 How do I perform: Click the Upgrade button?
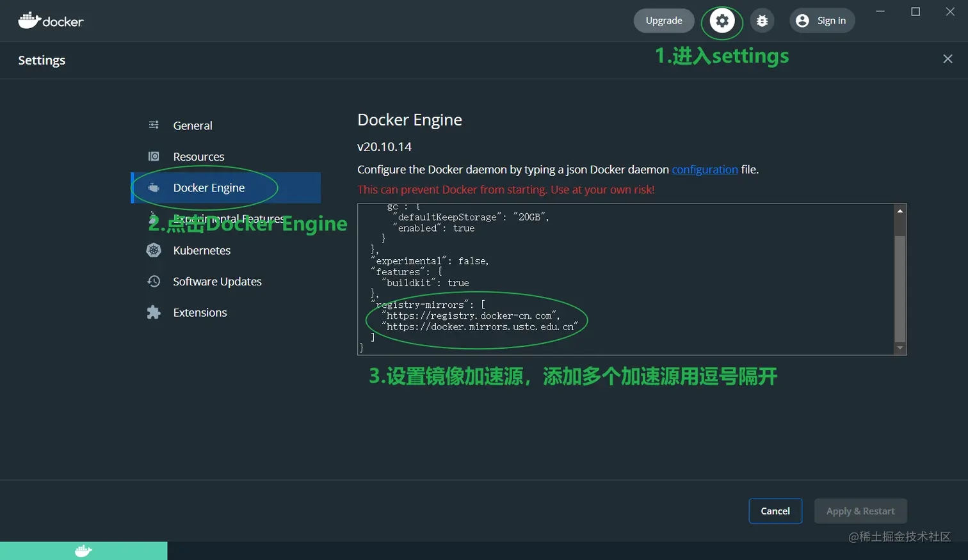click(664, 20)
